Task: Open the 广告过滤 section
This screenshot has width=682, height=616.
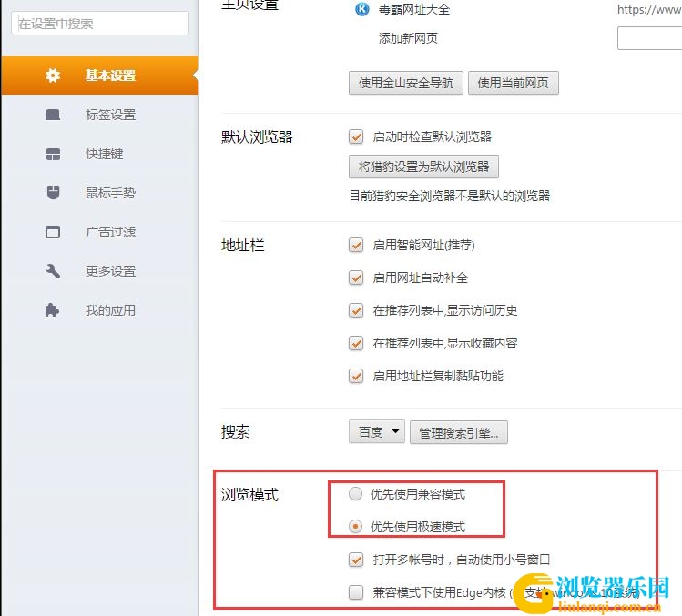Action: [x=100, y=232]
